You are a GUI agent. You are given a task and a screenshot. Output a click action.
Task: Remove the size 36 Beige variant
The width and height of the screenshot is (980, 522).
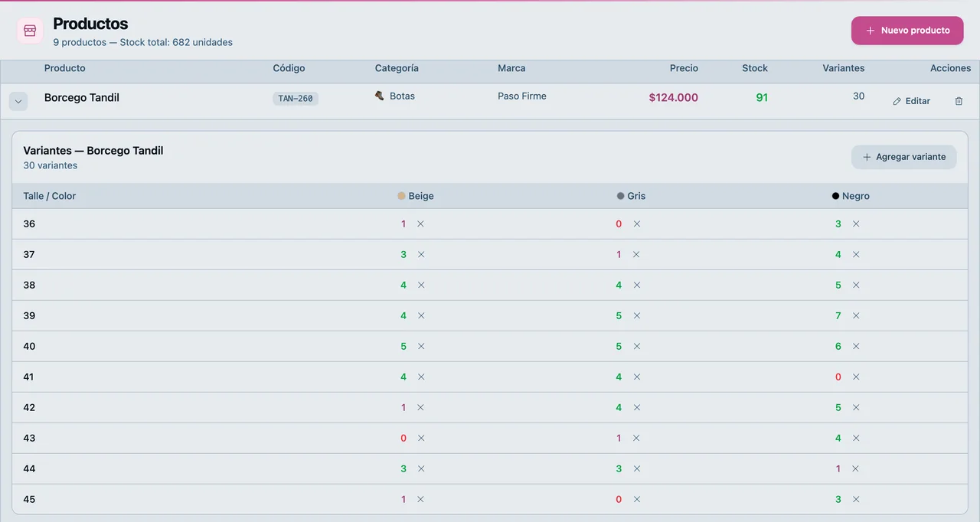pyautogui.click(x=420, y=224)
